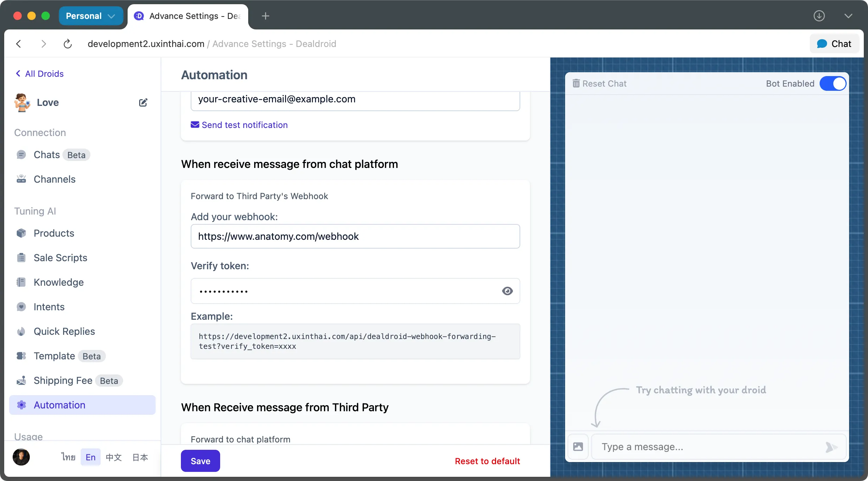Disable the Bot Enabled toggle

pos(833,83)
